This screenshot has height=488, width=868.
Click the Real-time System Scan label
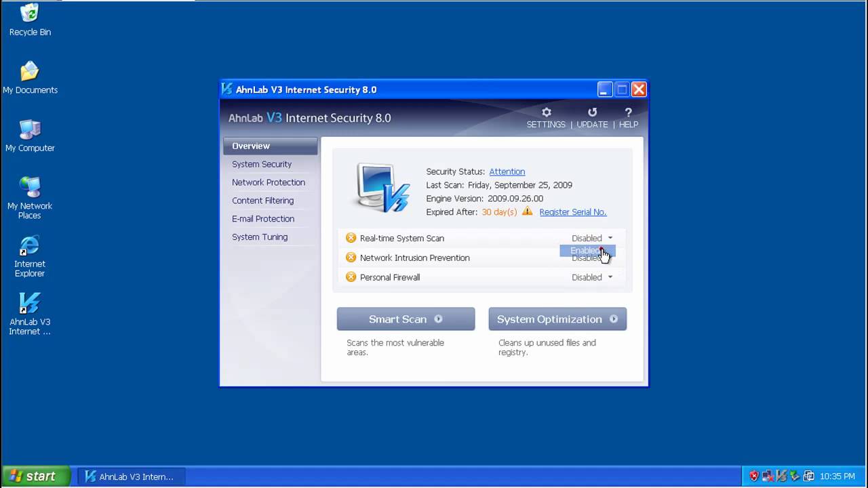402,239
